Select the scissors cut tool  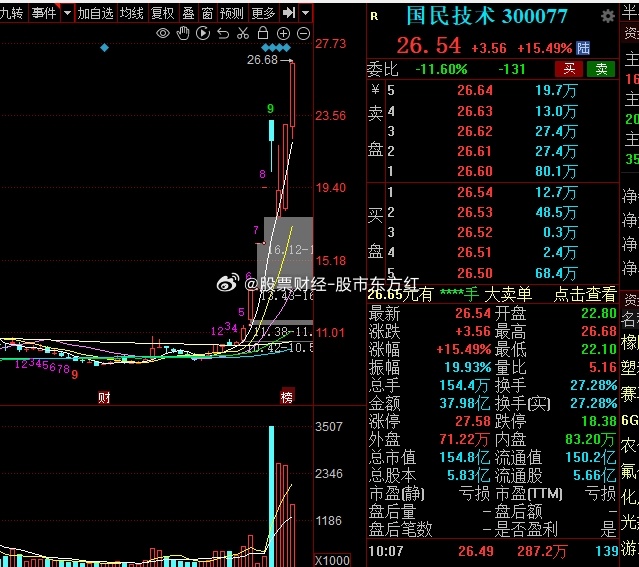(x=243, y=33)
